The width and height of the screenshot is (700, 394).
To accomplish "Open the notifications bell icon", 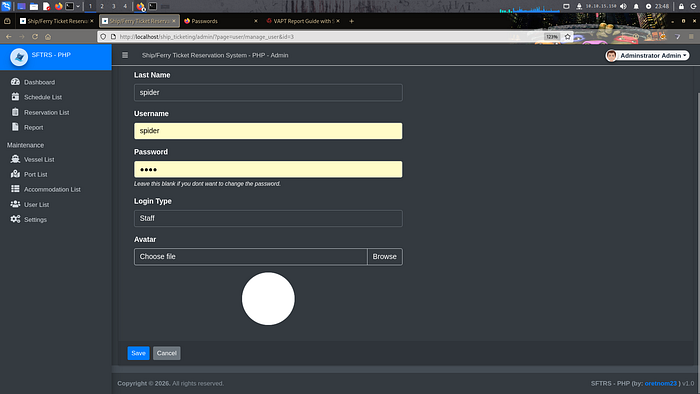I will click(x=636, y=6).
